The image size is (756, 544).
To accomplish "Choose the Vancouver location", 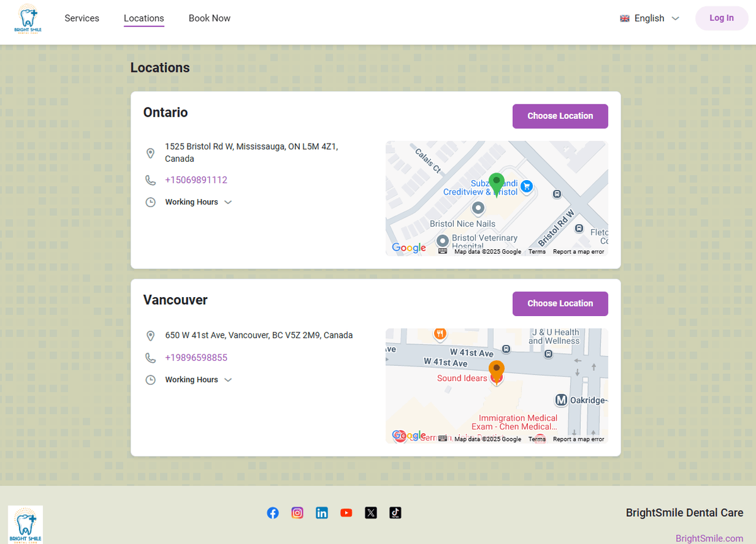I will (560, 303).
